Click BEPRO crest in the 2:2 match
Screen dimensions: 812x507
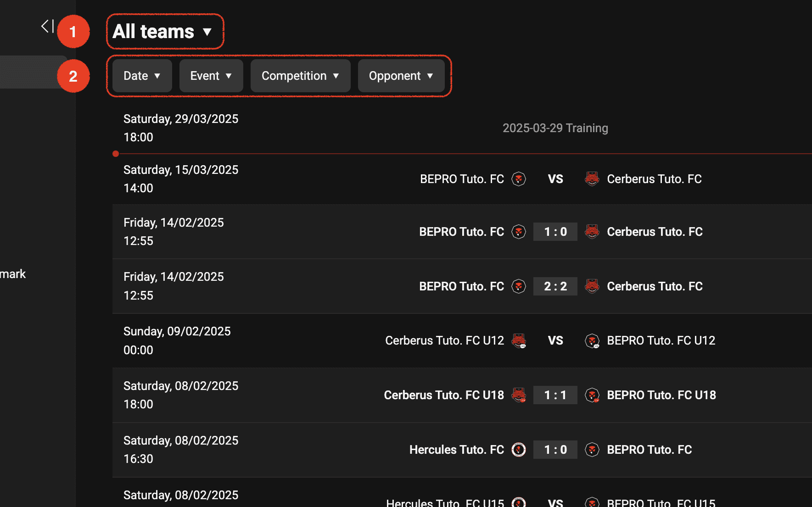[x=519, y=286]
